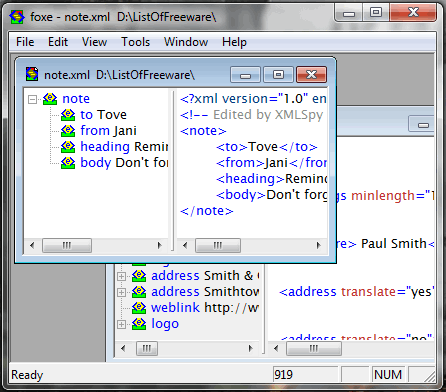Image resolution: width=446 pixels, height=392 pixels.
Task: Click the icon beside body Don't row
Action: (x=68, y=163)
